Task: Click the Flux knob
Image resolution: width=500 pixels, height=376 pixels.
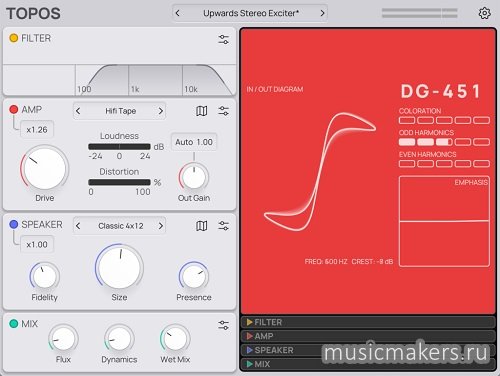Action: [x=63, y=338]
